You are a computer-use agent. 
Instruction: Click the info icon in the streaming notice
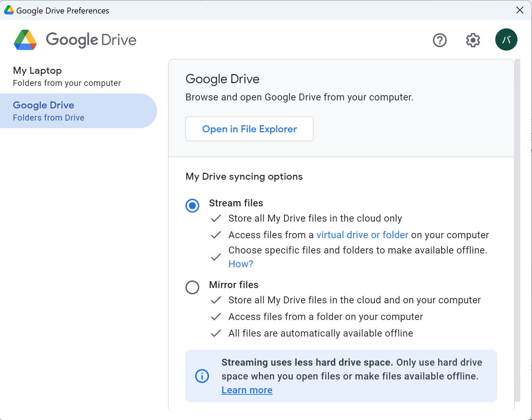pos(202,376)
